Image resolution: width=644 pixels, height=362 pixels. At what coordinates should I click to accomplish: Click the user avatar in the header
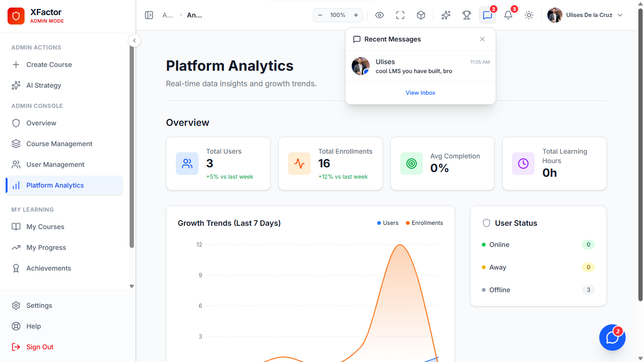pos(555,15)
